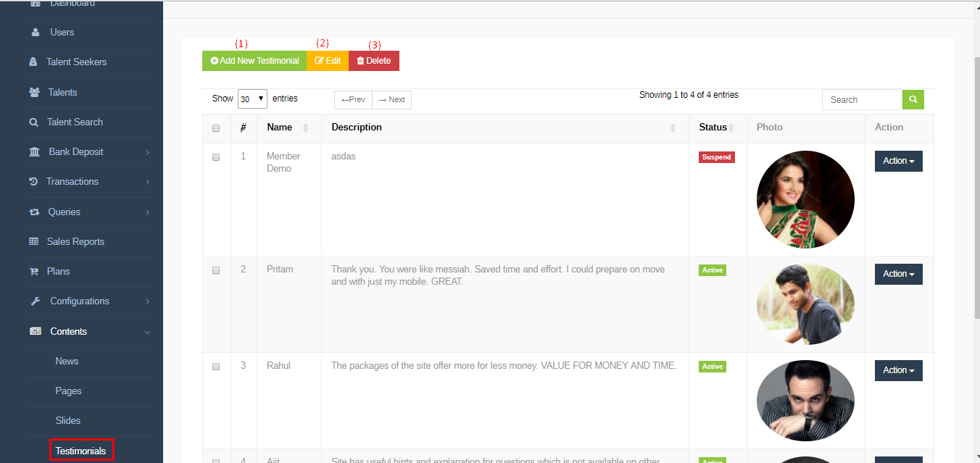Click the Transactions history icon
Viewport: 980px width, 463px height.
(x=33, y=182)
